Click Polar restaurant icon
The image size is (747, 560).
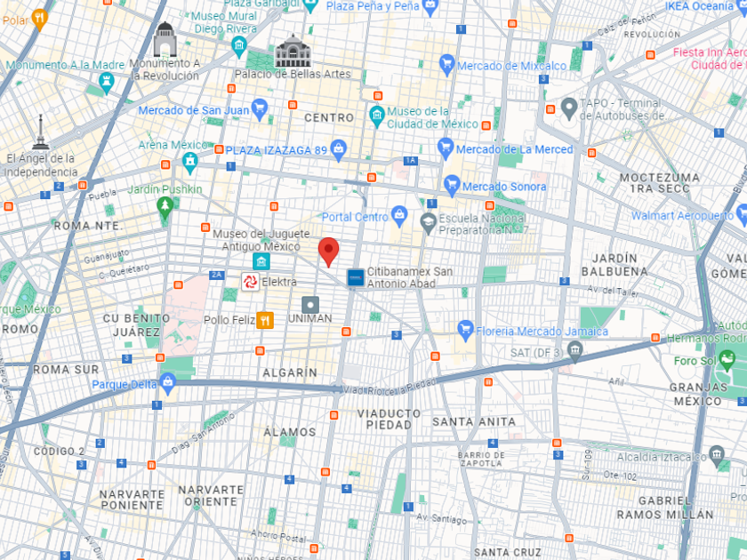click(39, 20)
